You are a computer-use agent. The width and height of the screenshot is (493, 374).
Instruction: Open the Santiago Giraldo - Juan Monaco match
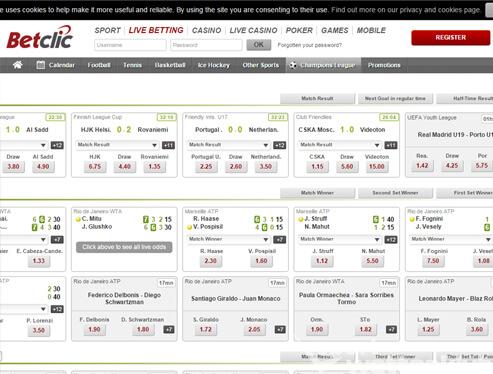tap(236, 299)
